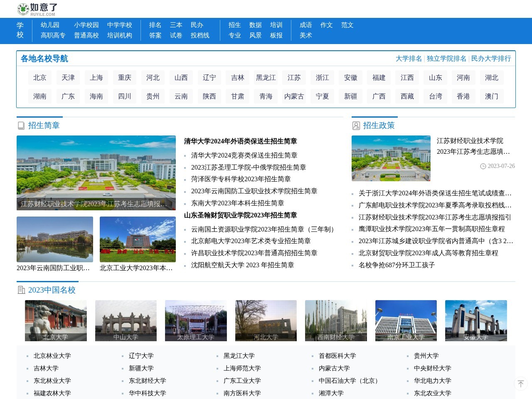The height and width of the screenshot is (399, 532).
Task: Go to 民办大学排行 ranking link
Action: click(x=491, y=59)
